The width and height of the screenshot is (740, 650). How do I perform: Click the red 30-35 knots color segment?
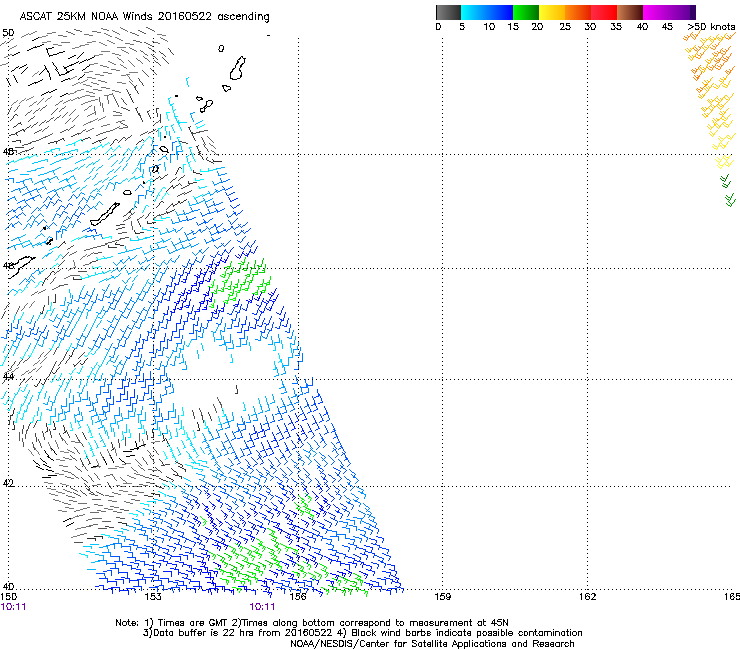[x=604, y=12]
